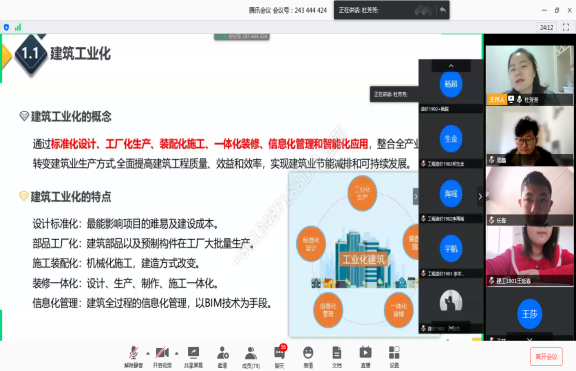The image size is (576, 371).
Task: Open the emoji reactions icon
Action: point(308,357)
